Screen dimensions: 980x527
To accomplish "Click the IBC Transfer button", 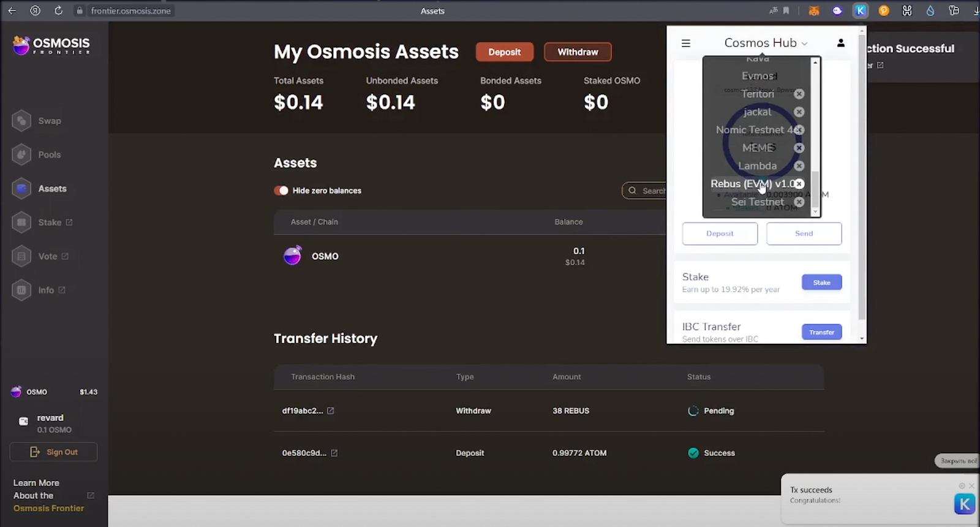I will [822, 332].
